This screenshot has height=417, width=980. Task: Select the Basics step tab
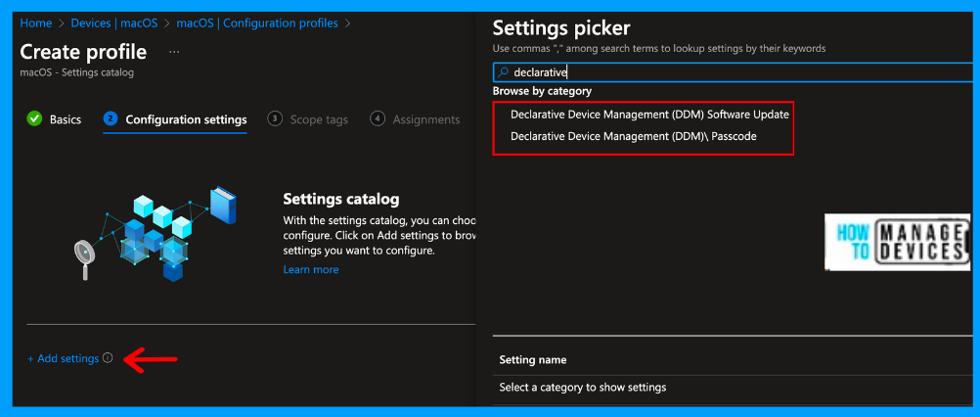tap(55, 118)
